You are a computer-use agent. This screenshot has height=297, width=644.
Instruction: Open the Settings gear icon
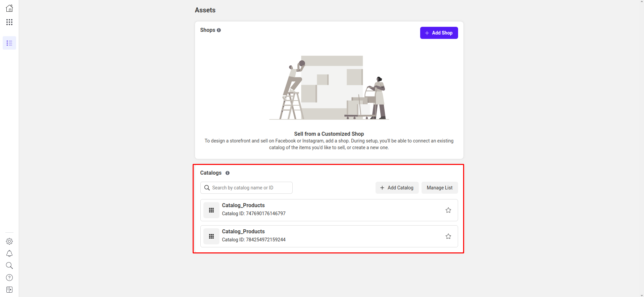coord(9,241)
